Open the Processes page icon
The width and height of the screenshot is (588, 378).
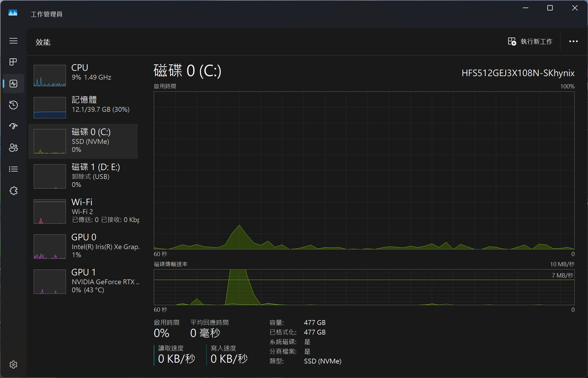[13, 62]
